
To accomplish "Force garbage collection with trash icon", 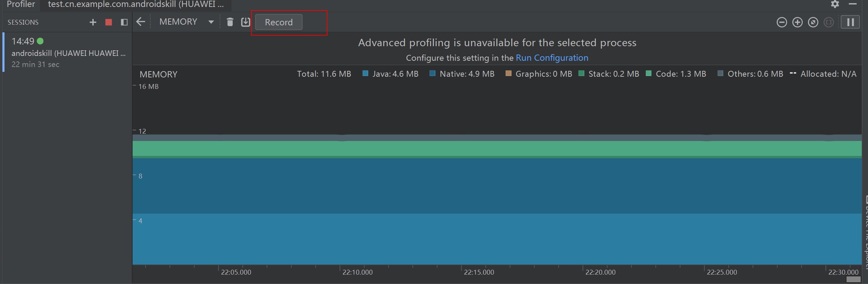I will pyautogui.click(x=230, y=22).
